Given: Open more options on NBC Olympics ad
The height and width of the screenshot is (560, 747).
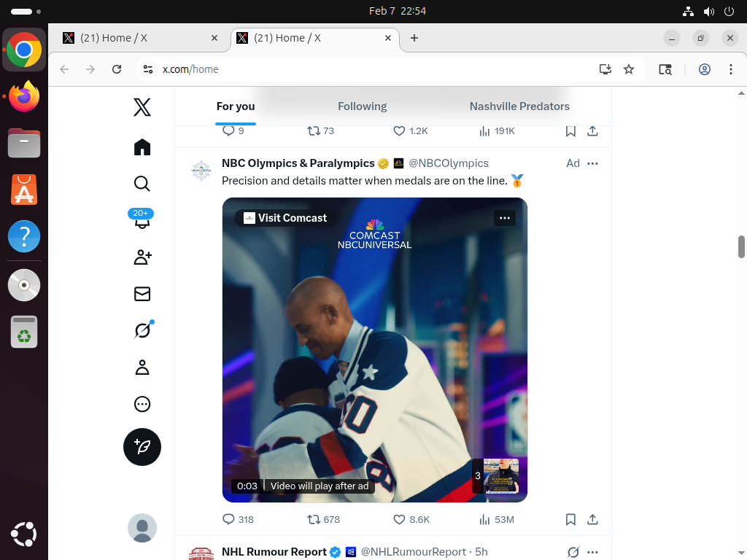Looking at the screenshot, I should (592, 164).
